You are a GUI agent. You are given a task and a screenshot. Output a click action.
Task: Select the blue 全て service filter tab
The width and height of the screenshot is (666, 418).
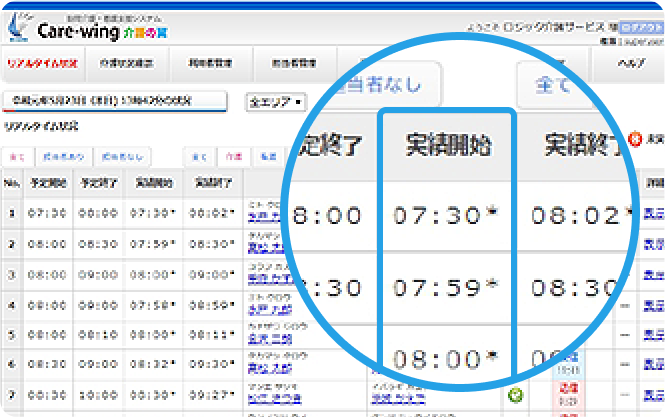point(200,157)
